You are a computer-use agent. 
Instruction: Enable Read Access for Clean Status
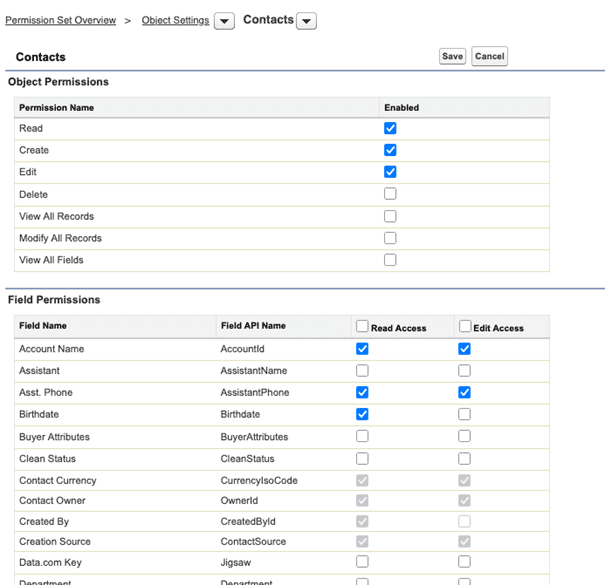tap(362, 458)
